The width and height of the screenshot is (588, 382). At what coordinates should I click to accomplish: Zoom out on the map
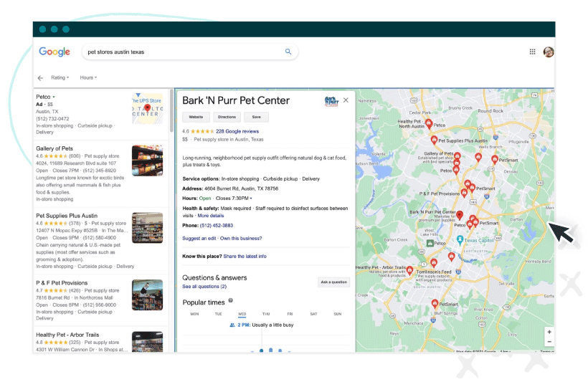(549, 342)
